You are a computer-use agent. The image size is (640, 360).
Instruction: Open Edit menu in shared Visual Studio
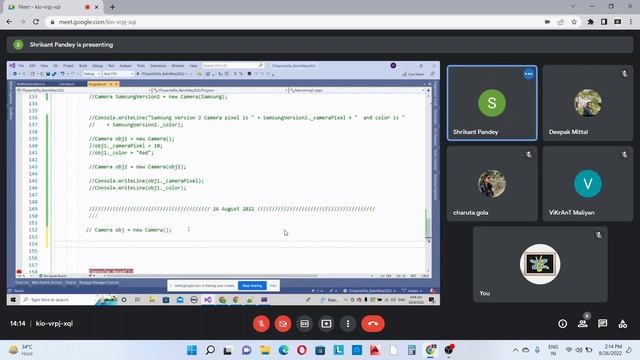[32, 66]
